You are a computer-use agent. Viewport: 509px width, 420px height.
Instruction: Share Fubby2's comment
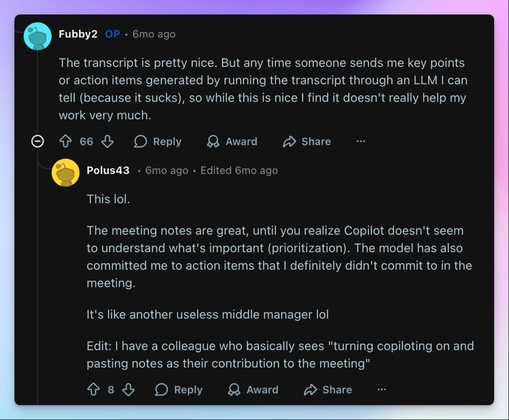tap(306, 142)
